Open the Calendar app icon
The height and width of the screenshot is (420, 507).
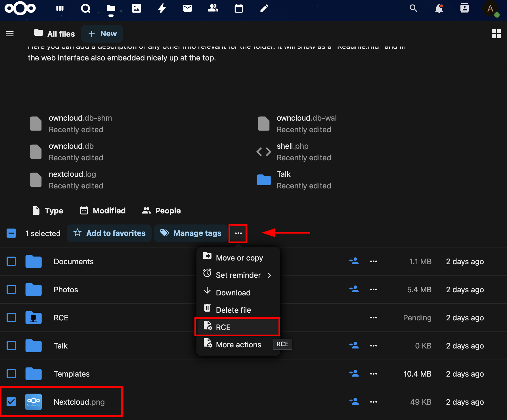239,9
